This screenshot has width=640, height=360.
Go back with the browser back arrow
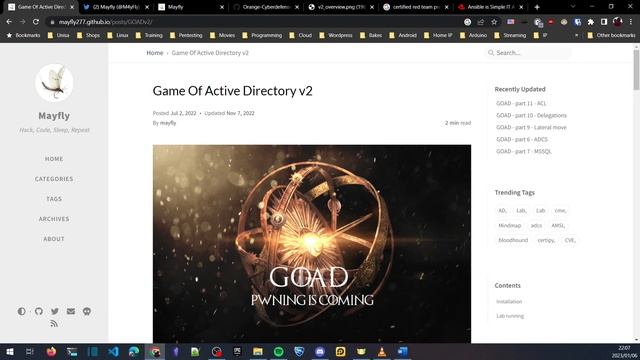(x=9, y=22)
